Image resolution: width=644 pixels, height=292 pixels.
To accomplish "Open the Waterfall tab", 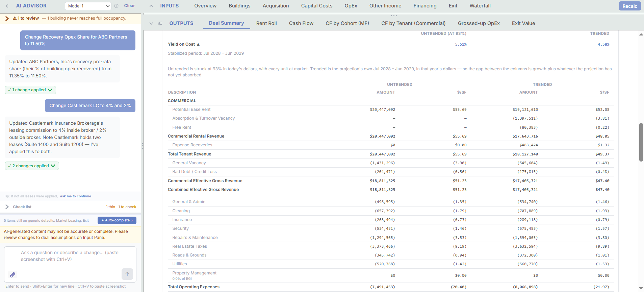I will coord(480,6).
